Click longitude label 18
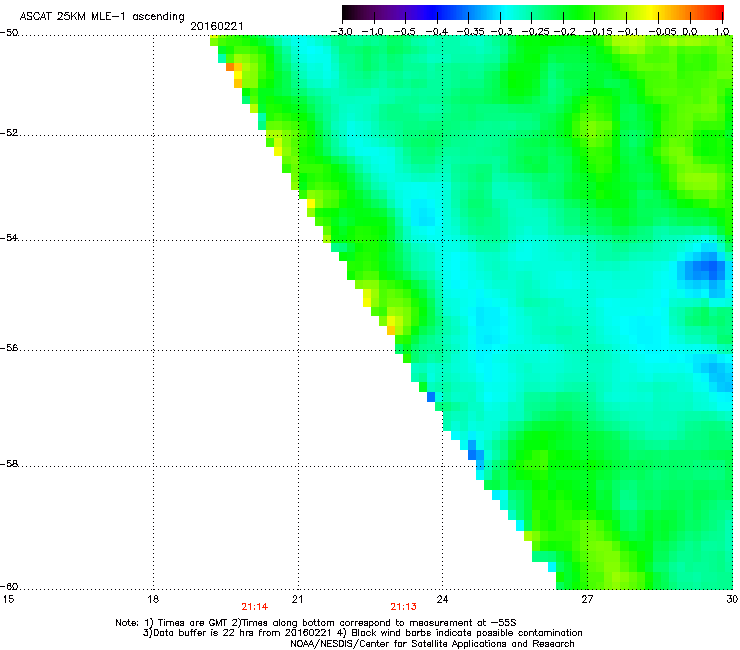Screen dimensions: 740x650 (152, 599)
